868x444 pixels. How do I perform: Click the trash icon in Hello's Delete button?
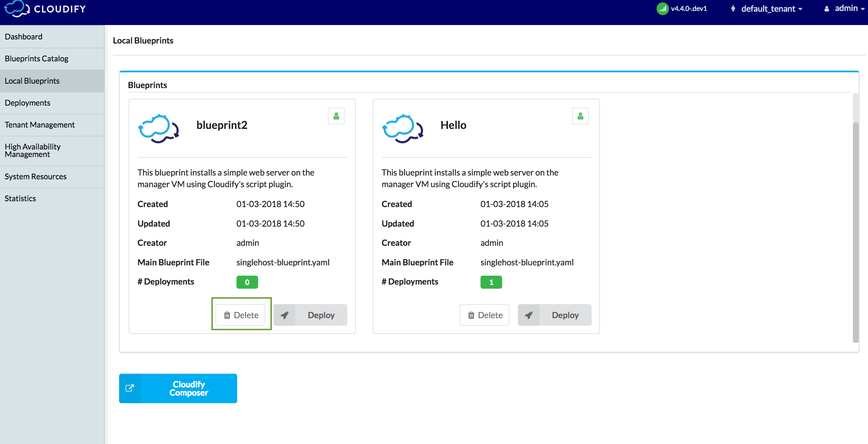point(471,315)
